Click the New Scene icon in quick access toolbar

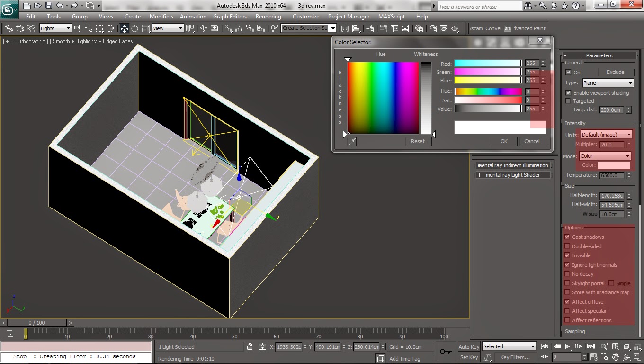pyautogui.click(x=27, y=6)
